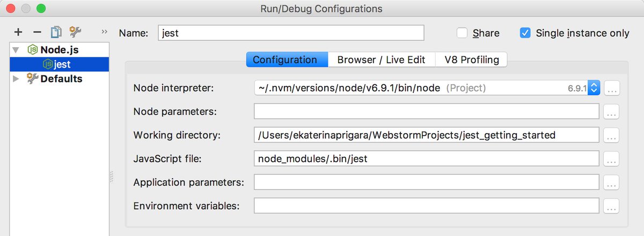Click the Name input field
The image size is (644, 236).
[291, 33]
